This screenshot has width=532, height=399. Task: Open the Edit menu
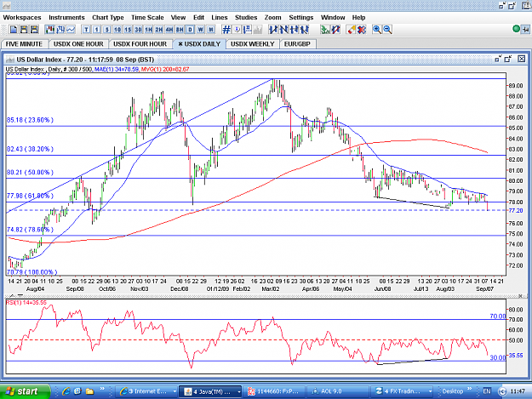pos(199,17)
